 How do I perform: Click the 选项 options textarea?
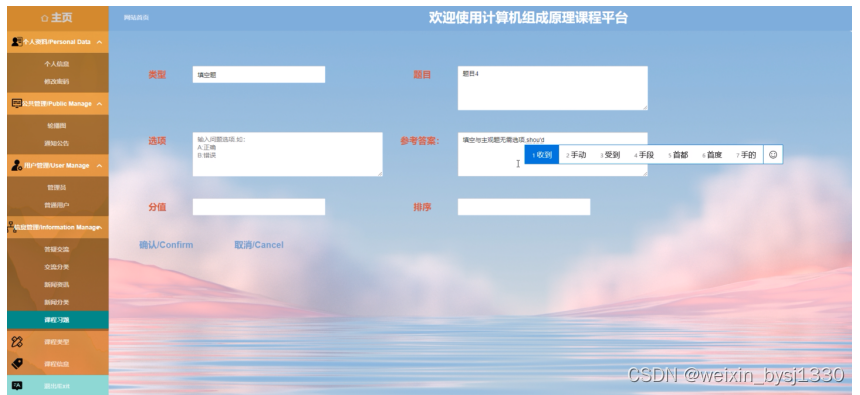click(x=287, y=154)
